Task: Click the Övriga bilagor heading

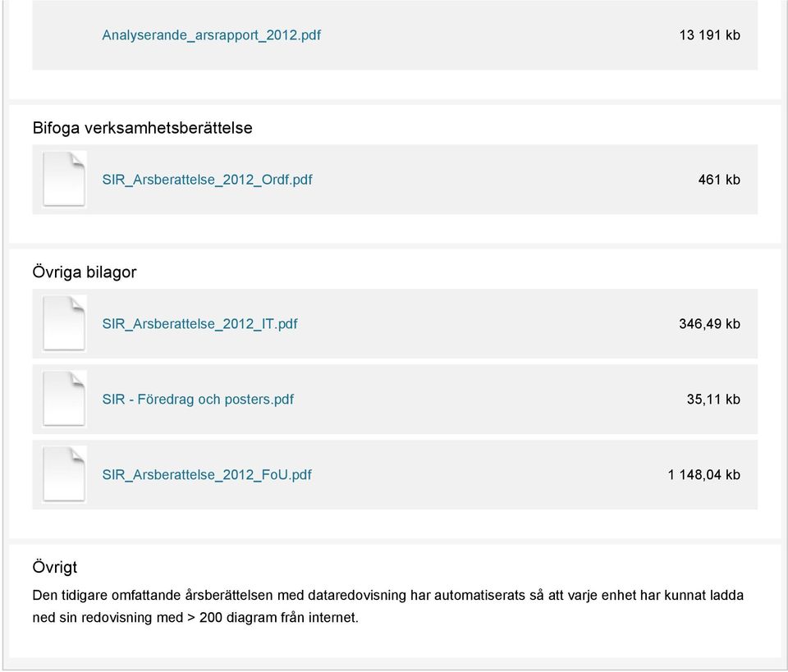Action: pyautogui.click(x=85, y=272)
